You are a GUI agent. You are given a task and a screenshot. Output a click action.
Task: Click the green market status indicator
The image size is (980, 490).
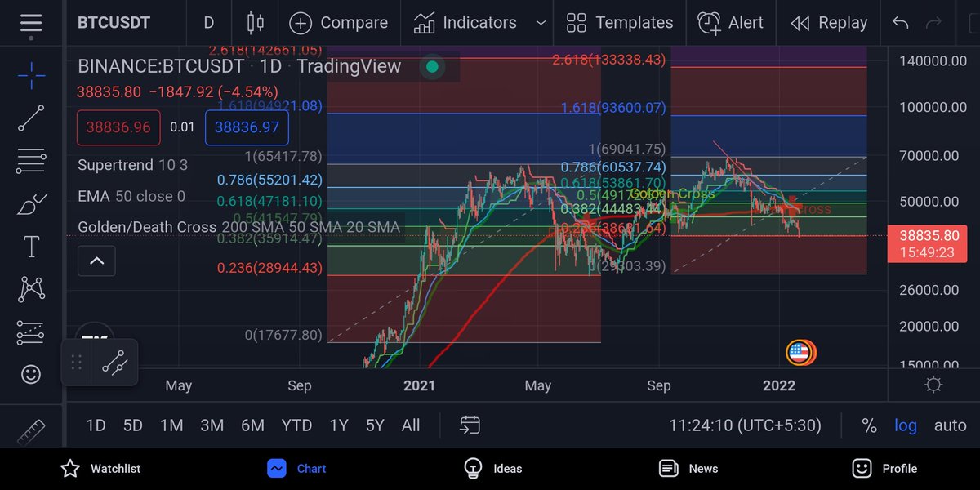pos(432,67)
